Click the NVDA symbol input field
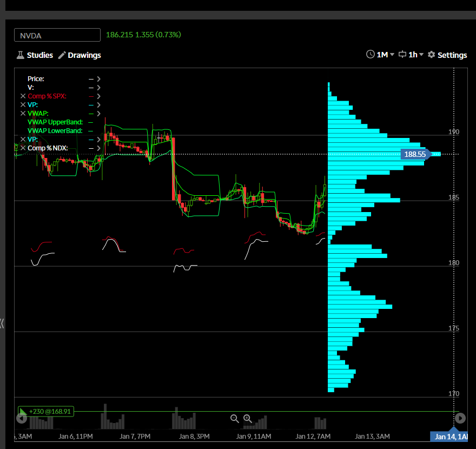This screenshot has width=476, height=449. pyautogui.click(x=57, y=35)
